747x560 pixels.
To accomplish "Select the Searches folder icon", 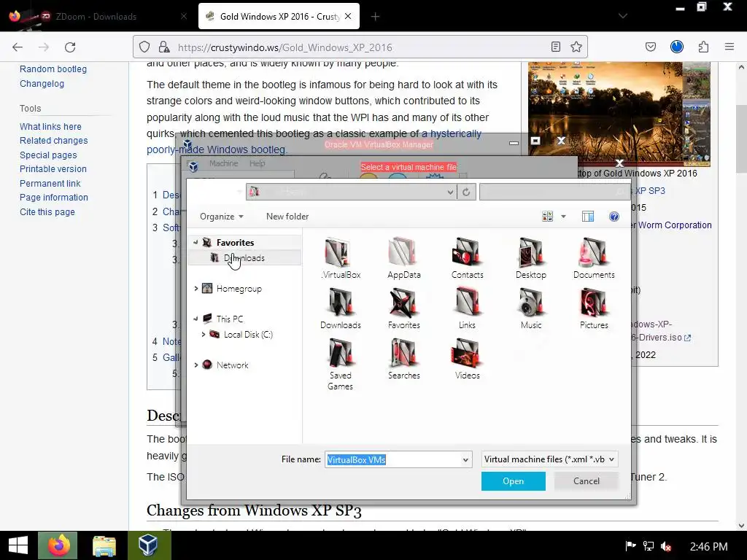I will click(x=403, y=354).
